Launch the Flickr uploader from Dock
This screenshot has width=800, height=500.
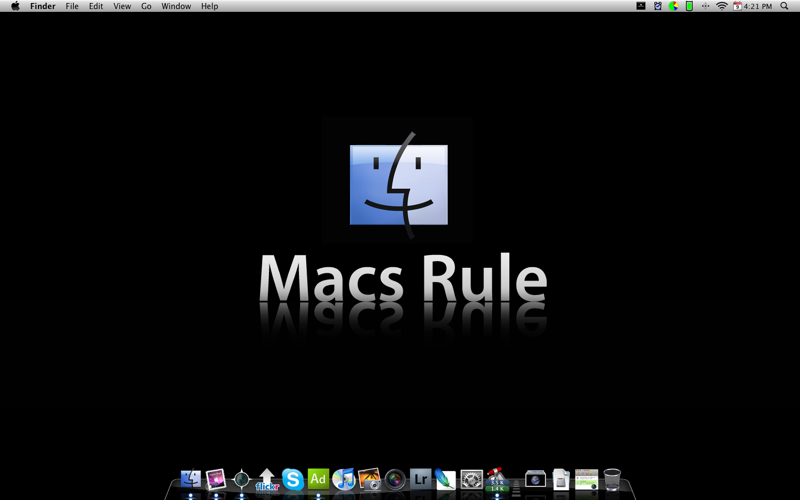[267, 480]
